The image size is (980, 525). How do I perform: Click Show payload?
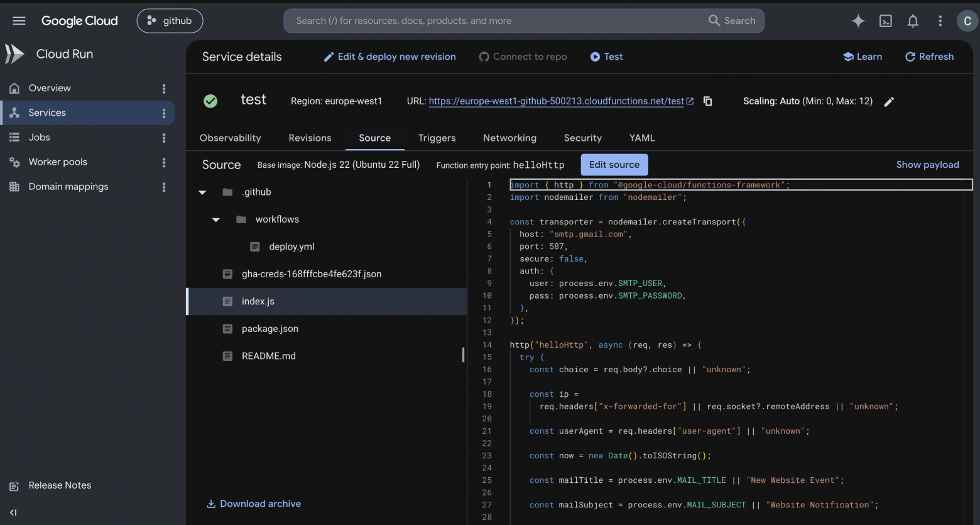point(927,165)
